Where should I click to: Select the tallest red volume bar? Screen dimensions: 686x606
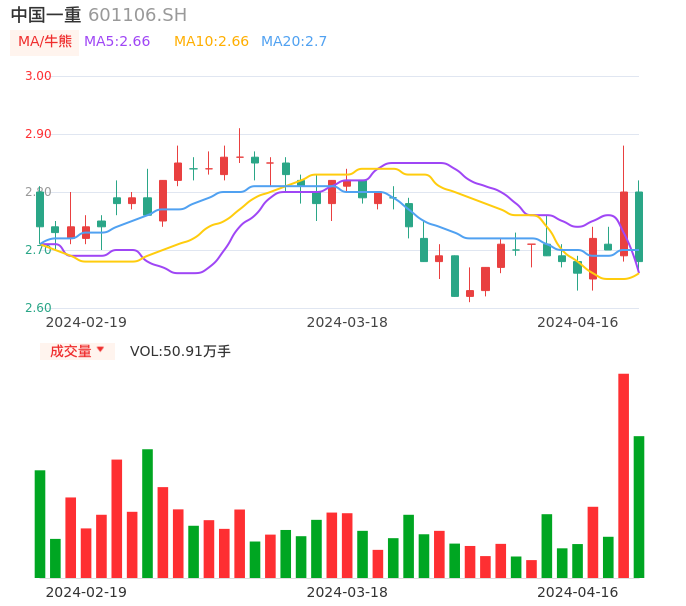[623, 475]
